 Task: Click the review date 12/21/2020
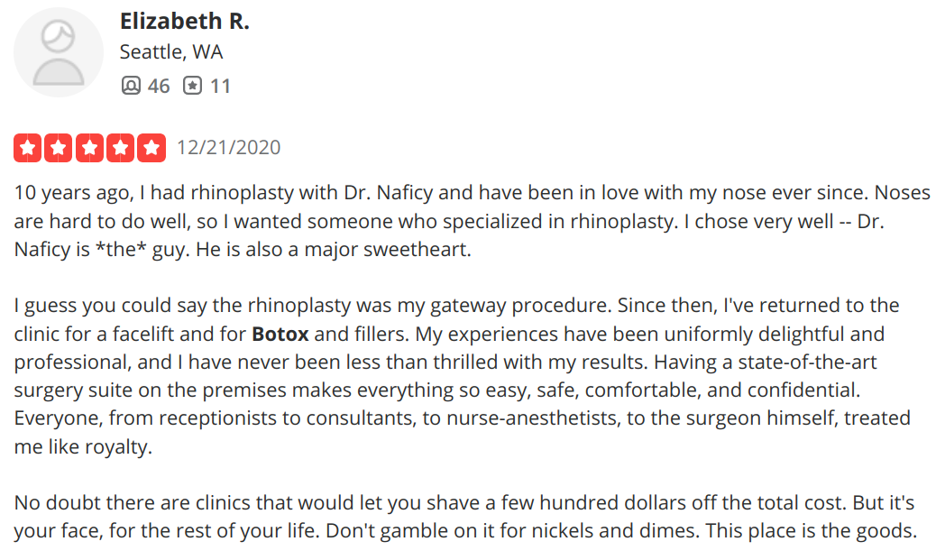(x=229, y=148)
